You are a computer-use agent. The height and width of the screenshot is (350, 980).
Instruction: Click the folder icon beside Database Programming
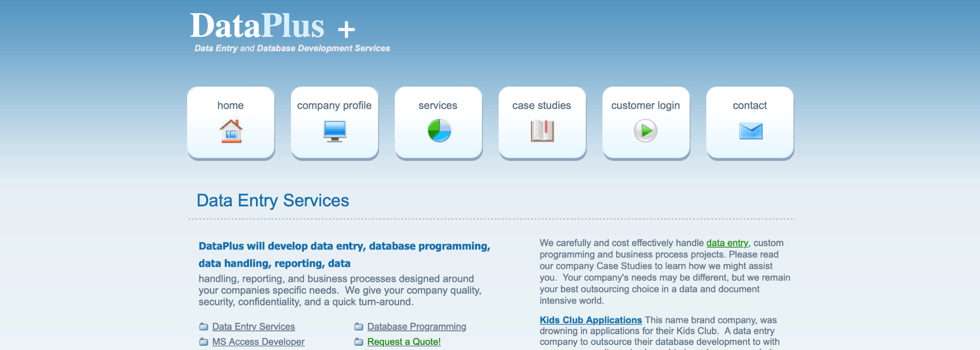tap(359, 327)
